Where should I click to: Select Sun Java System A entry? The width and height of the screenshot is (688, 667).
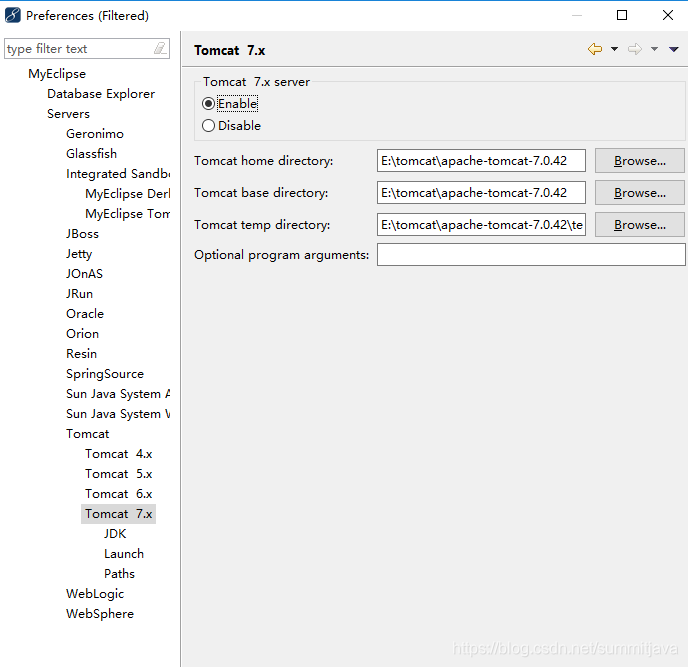click(x=118, y=394)
